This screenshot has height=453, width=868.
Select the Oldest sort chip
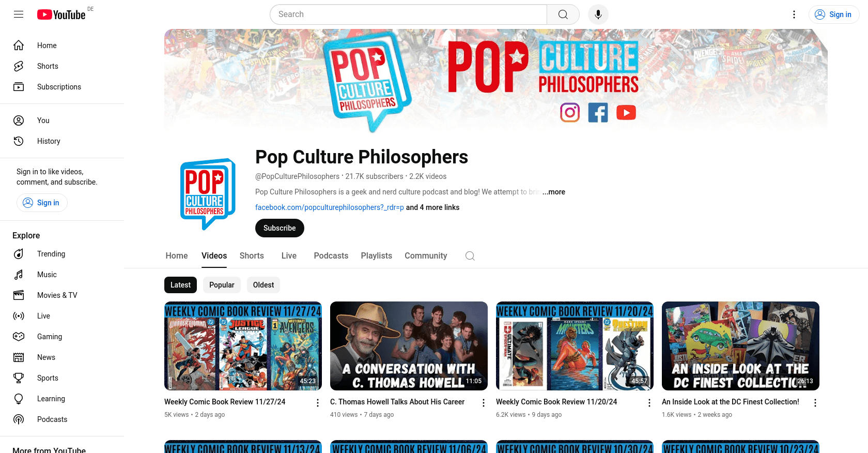tap(263, 285)
